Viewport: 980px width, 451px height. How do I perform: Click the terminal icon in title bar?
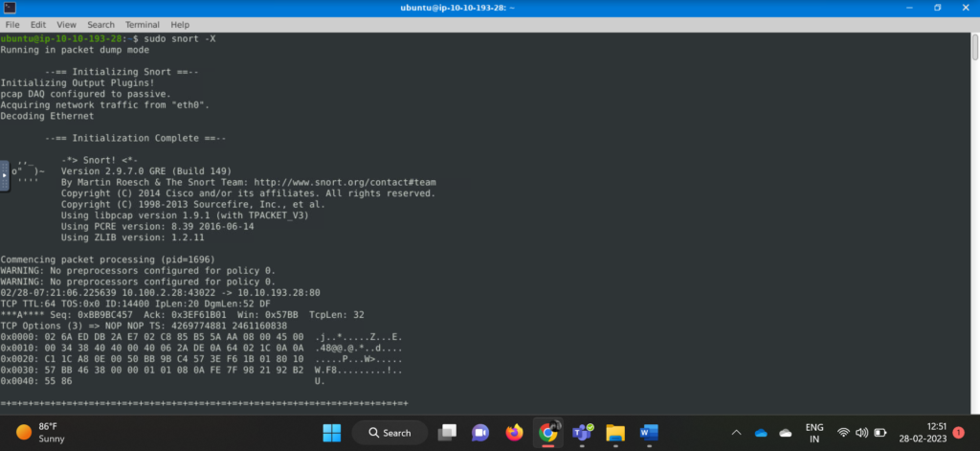pyautogui.click(x=11, y=8)
